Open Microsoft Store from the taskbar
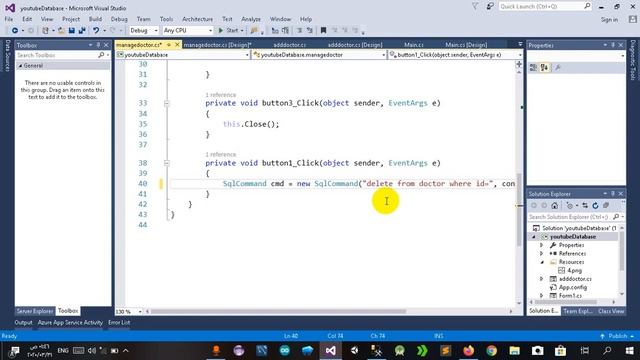Image resolution: width=640 pixels, height=360 pixels. coord(560,351)
